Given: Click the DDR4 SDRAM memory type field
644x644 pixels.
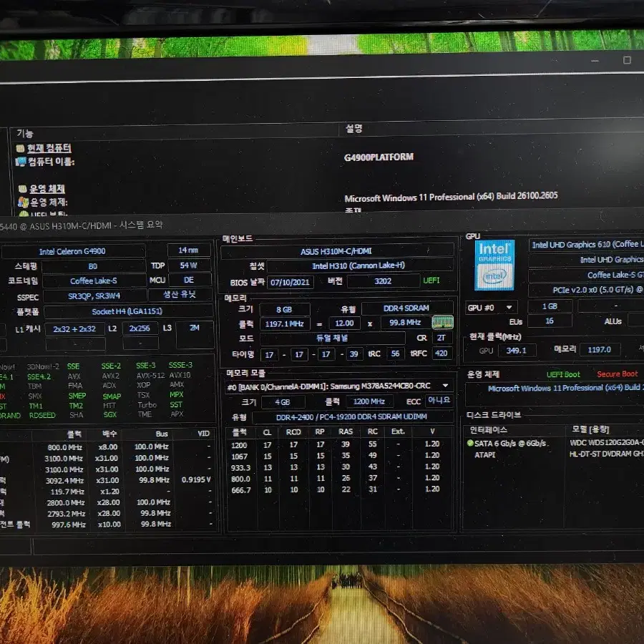Looking at the screenshot, I should 406,308.
